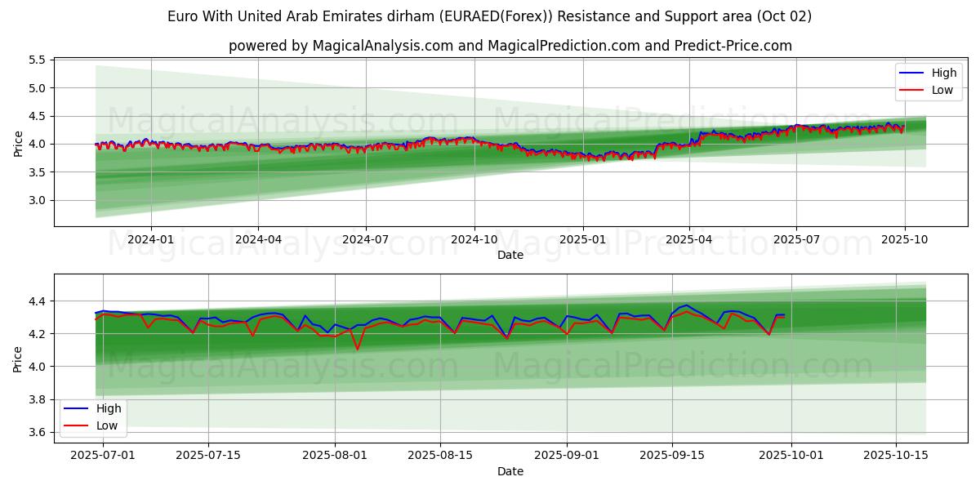
Task: Click the 2025-10-15 date tick label
Action: pyautogui.click(x=897, y=455)
